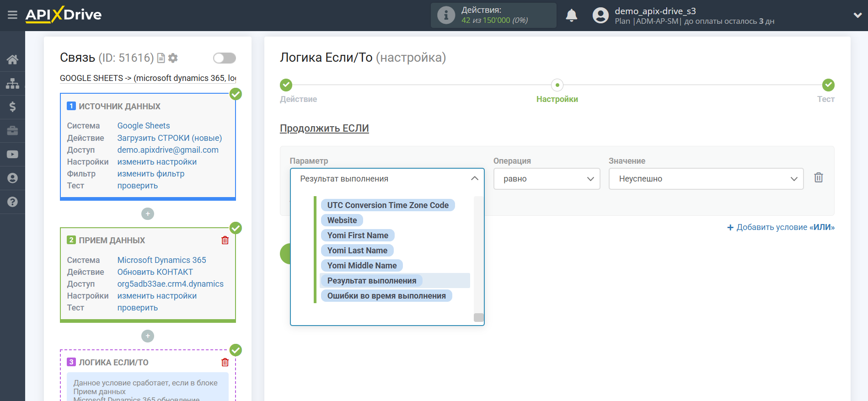Open the Операция dropdown равно
Image resolution: width=868 pixels, height=401 pixels.
tap(547, 179)
